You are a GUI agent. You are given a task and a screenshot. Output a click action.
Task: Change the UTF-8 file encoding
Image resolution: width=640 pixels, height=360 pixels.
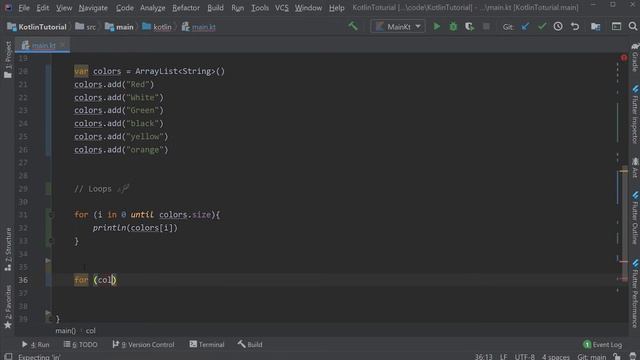[525, 357]
